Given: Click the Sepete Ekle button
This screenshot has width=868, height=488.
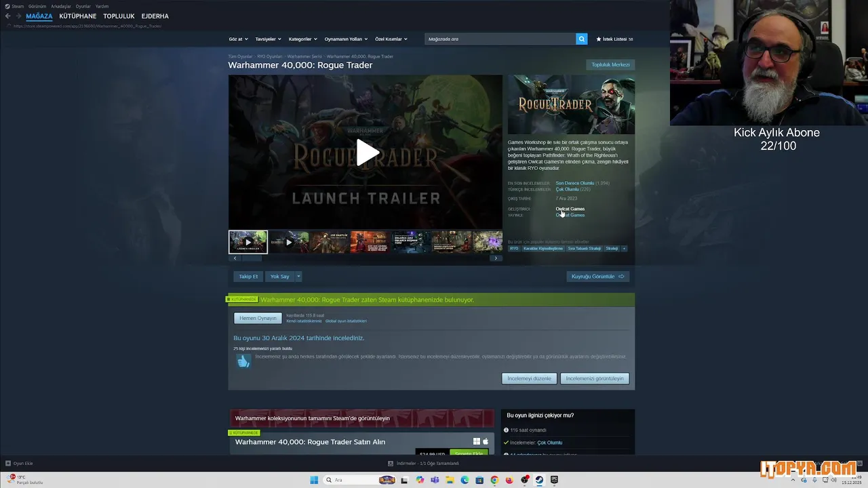Looking at the screenshot, I should 469,453.
